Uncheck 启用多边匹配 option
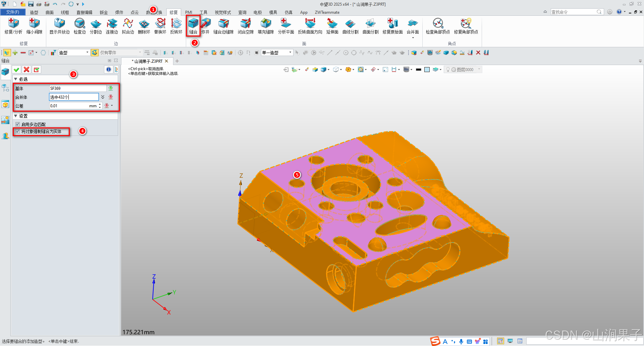 coord(18,124)
